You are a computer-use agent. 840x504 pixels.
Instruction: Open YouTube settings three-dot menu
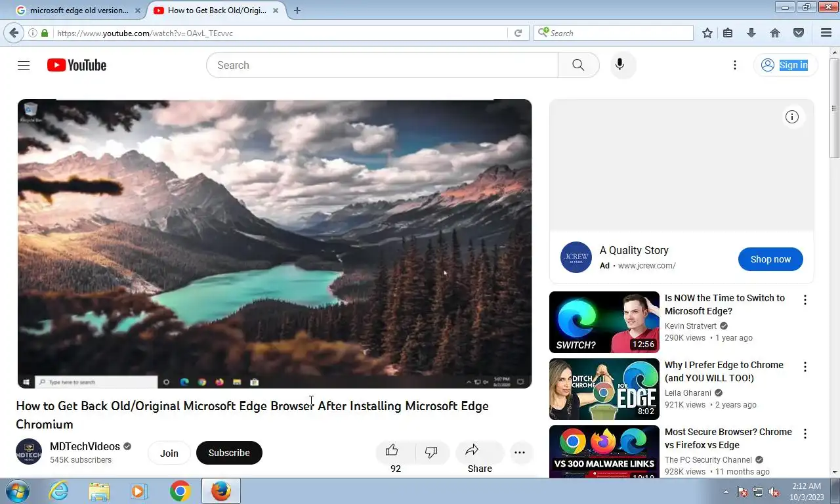735,65
